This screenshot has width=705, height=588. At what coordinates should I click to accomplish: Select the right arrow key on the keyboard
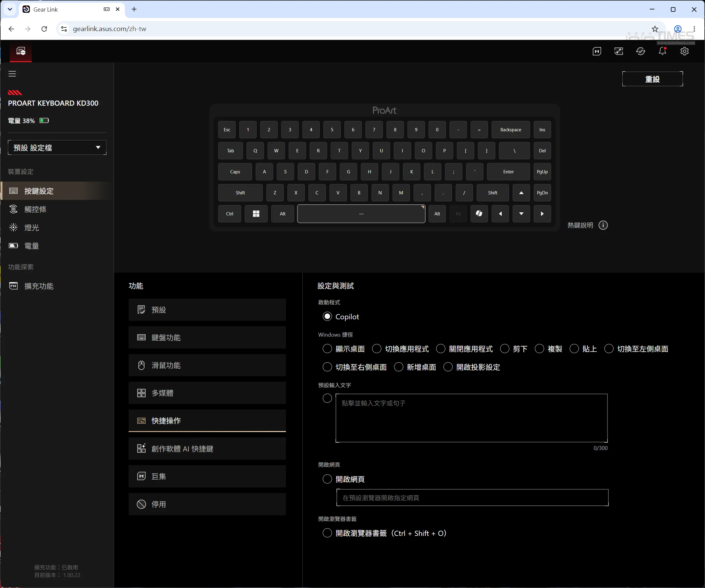point(542,214)
